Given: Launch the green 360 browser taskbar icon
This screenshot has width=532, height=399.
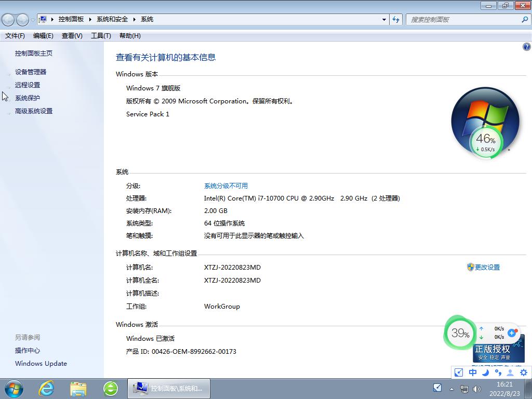Looking at the screenshot, I should click(x=111, y=389).
